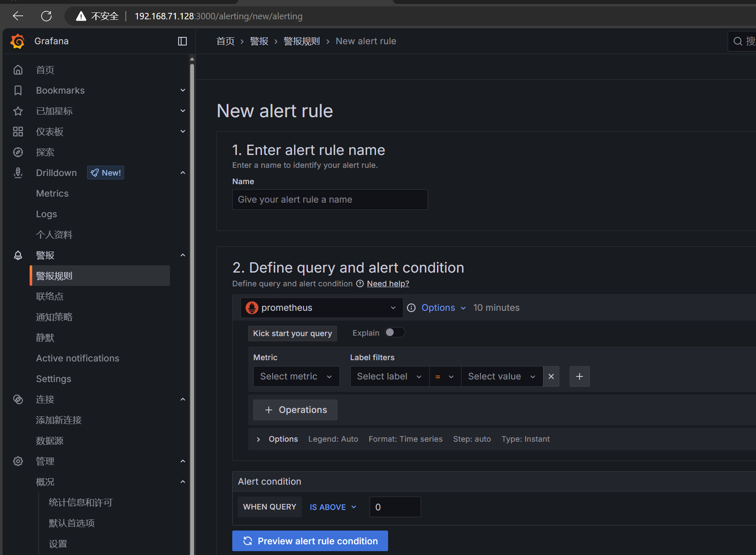Screen dimensions: 756x555
Task: Click the administration gear icon
Action: pos(18,461)
